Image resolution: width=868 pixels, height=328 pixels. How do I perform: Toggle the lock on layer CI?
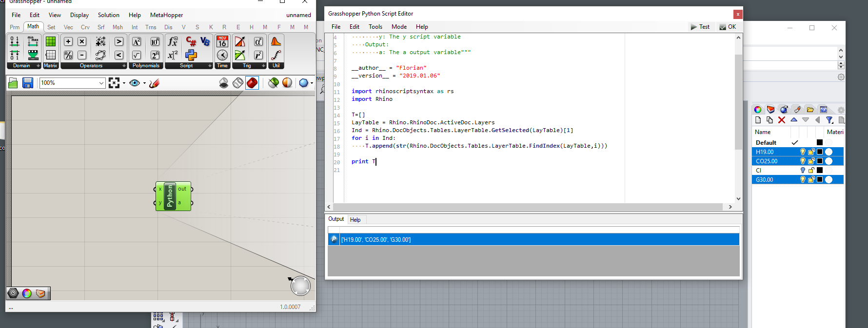point(811,171)
